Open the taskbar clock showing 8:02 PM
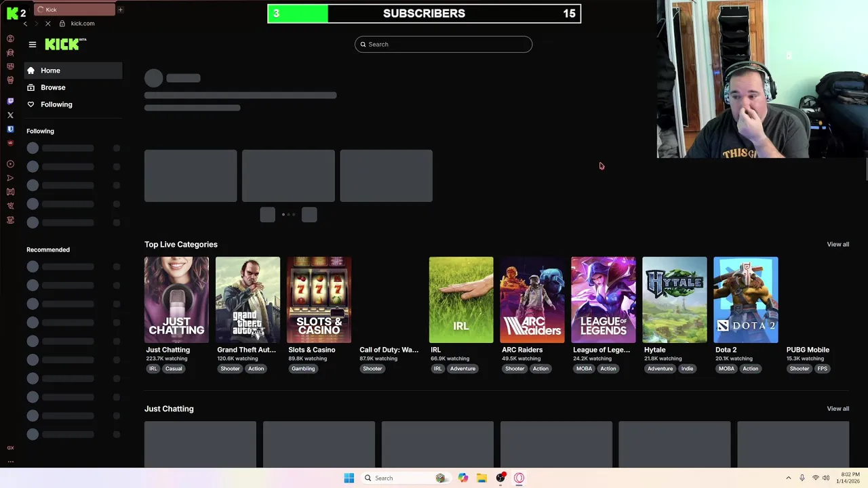 click(848, 478)
